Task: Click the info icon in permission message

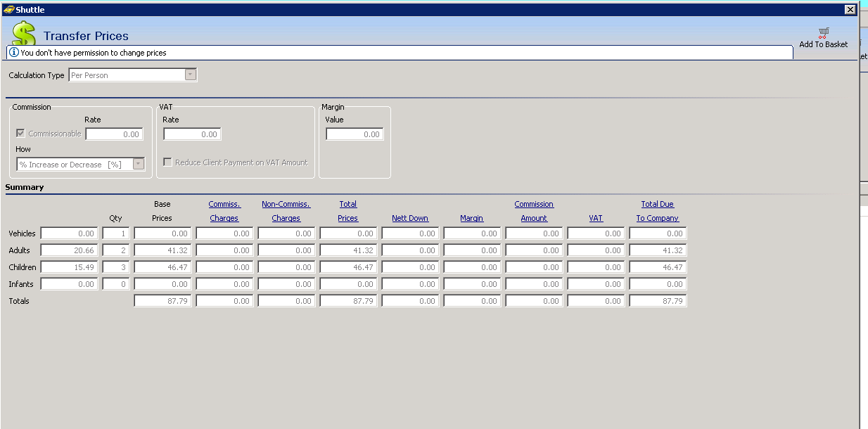Action: point(14,53)
